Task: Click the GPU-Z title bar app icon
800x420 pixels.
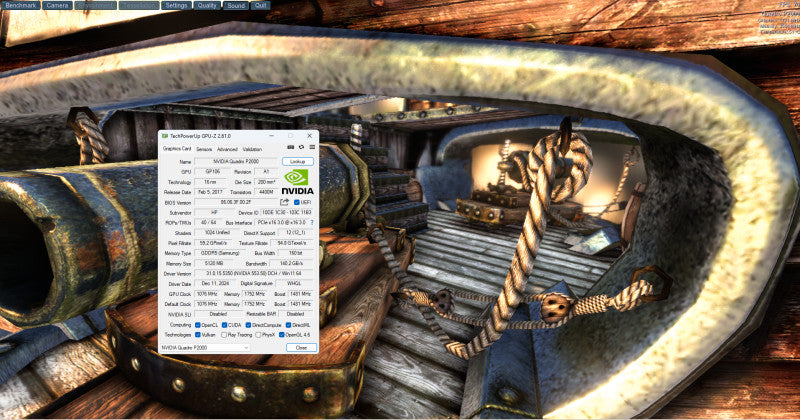Action: (165, 136)
